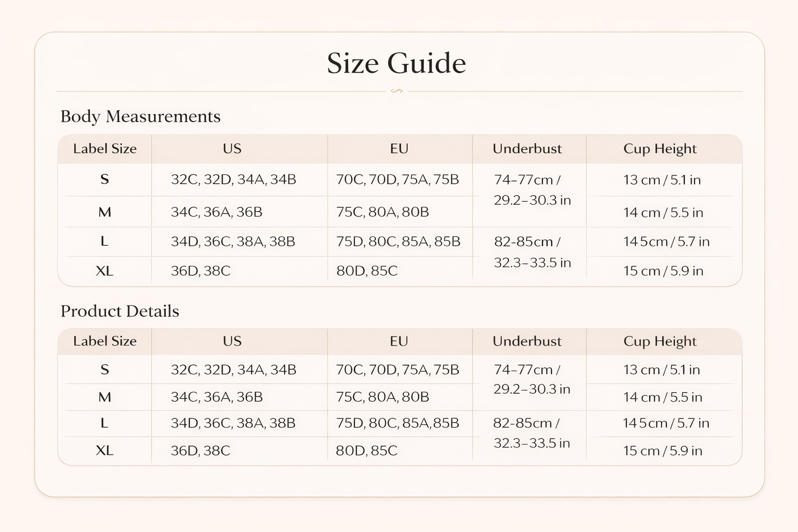Click EU column header in Product Details table
The height and width of the screenshot is (532, 798).
[x=399, y=341]
